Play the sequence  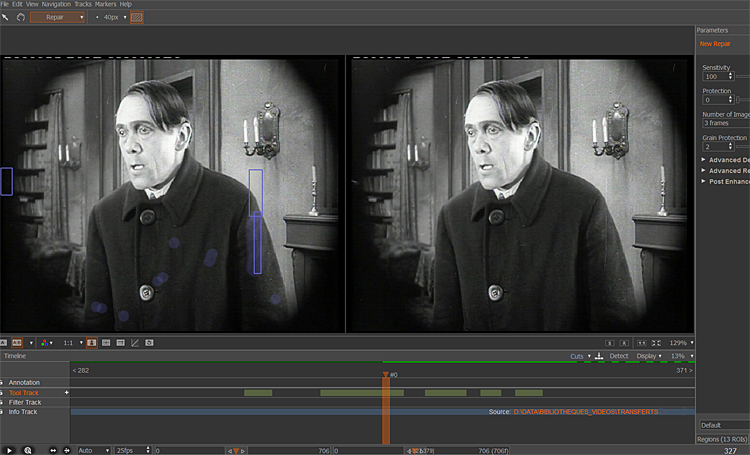click(9, 450)
